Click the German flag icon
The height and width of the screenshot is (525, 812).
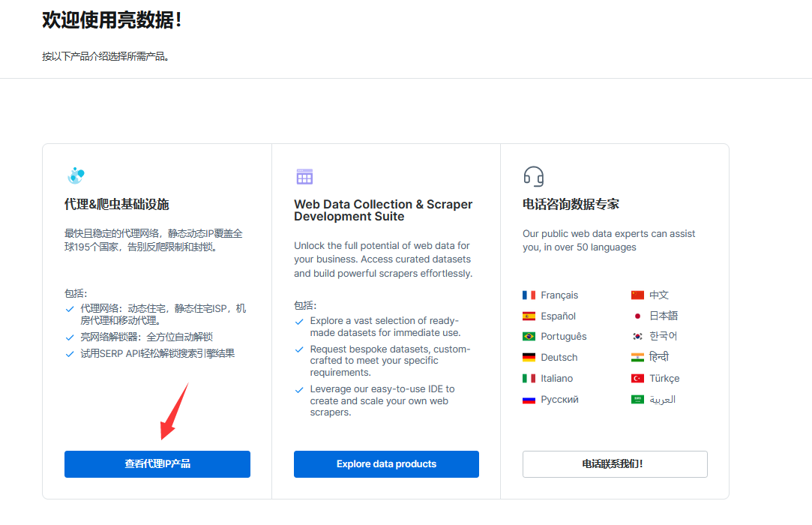529,358
